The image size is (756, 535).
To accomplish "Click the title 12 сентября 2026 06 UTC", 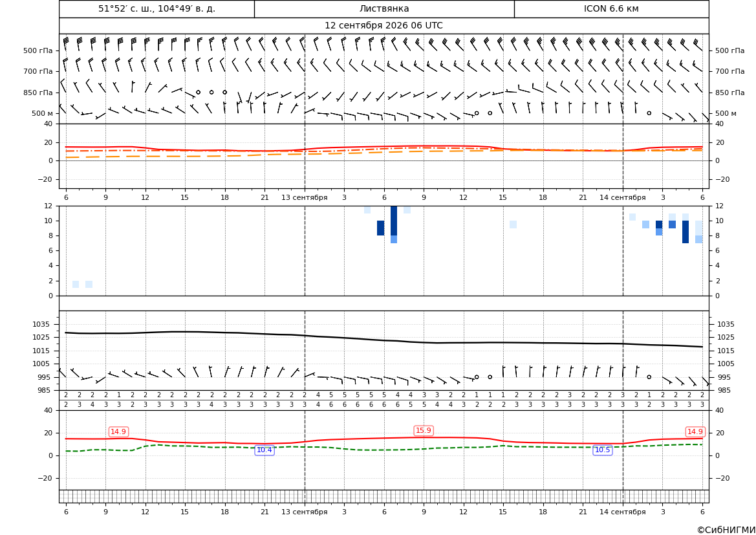I will pyautogui.click(x=383, y=26).
